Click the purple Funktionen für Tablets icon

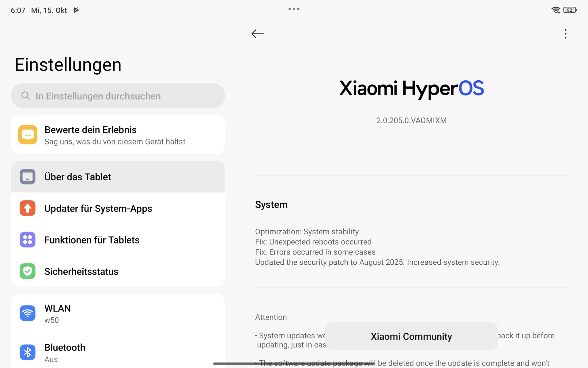pos(28,240)
